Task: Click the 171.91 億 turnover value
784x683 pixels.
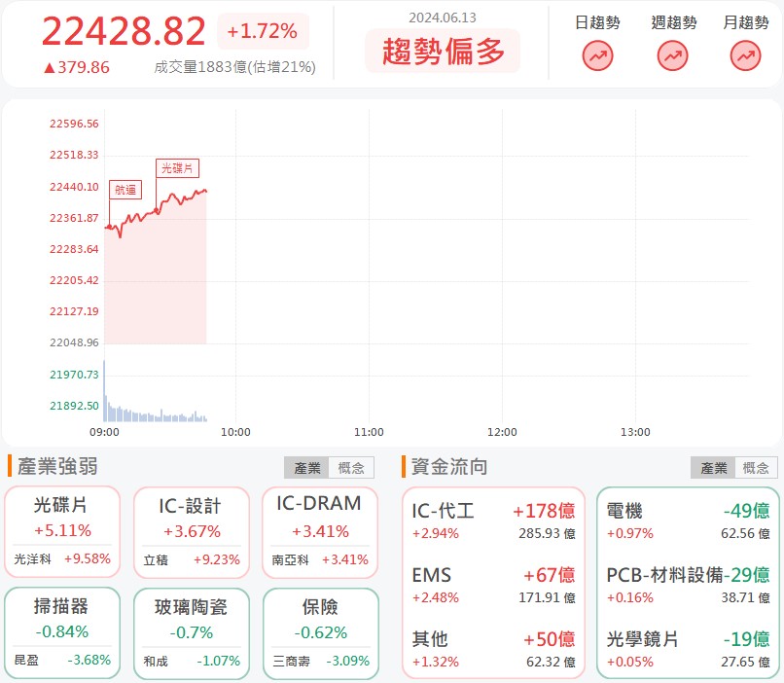Action: tap(547, 597)
